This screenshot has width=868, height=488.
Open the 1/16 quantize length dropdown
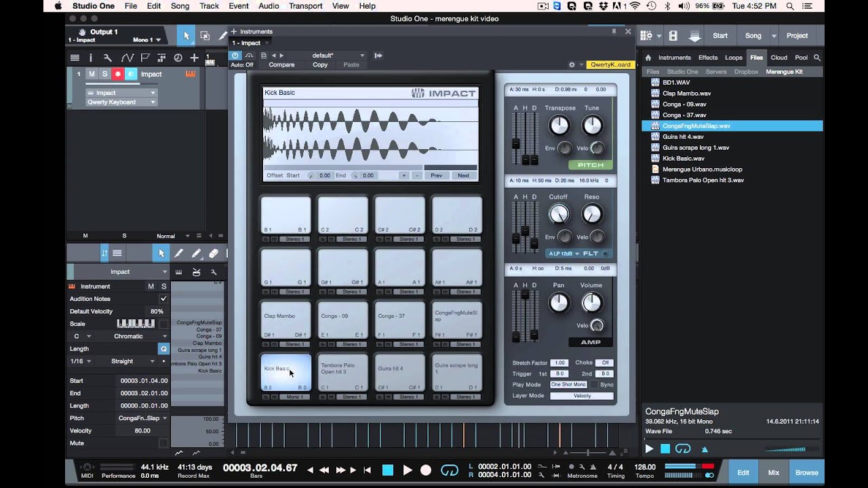(80, 361)
